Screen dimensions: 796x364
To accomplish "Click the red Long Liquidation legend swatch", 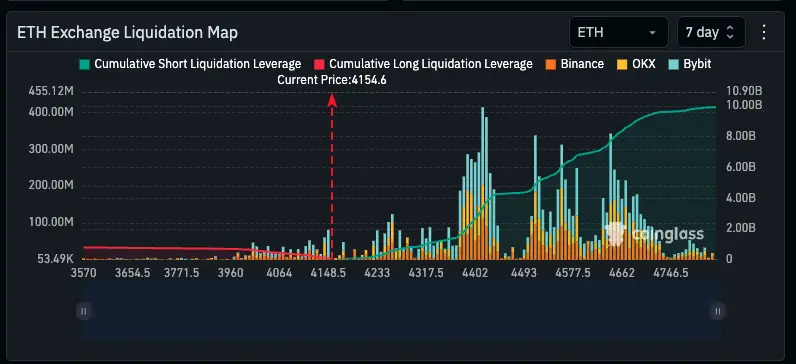I will pos(319,64).
